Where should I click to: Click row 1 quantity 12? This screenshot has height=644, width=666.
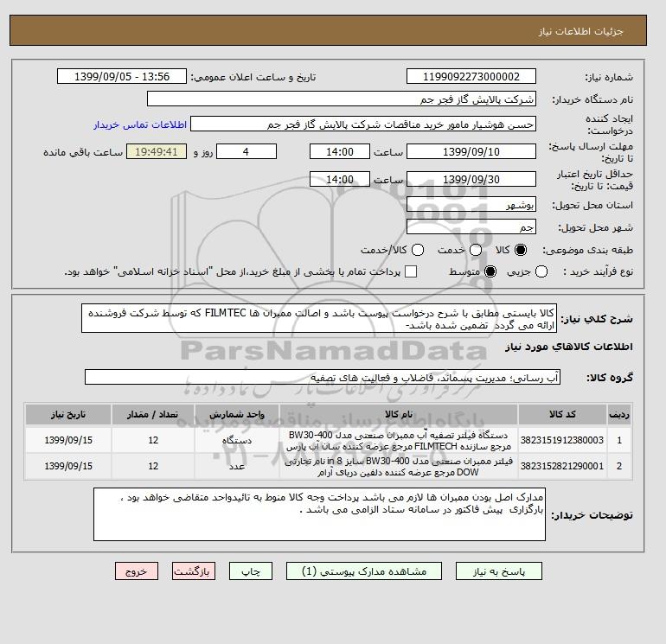click(153, 440)
